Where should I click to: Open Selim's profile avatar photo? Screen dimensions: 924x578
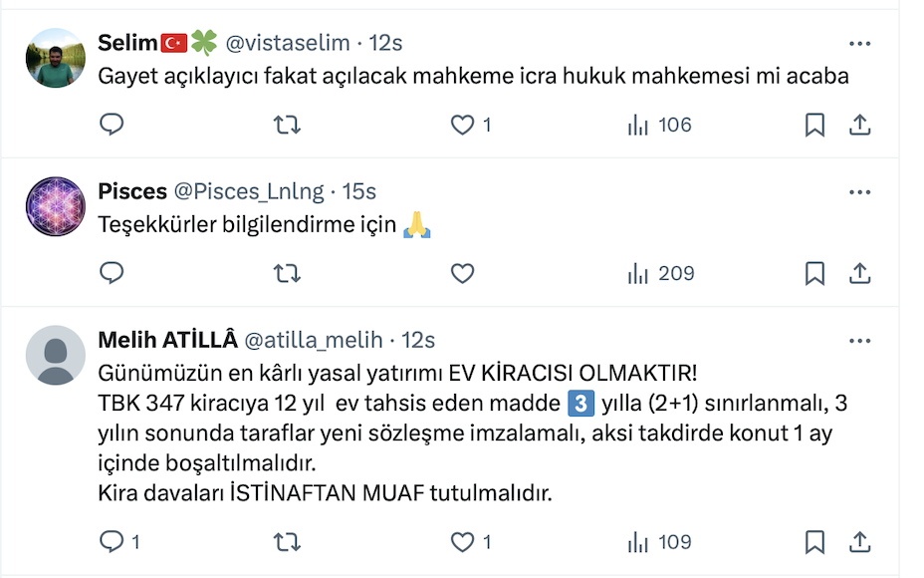pyautogui.click(x=55, y=58)
